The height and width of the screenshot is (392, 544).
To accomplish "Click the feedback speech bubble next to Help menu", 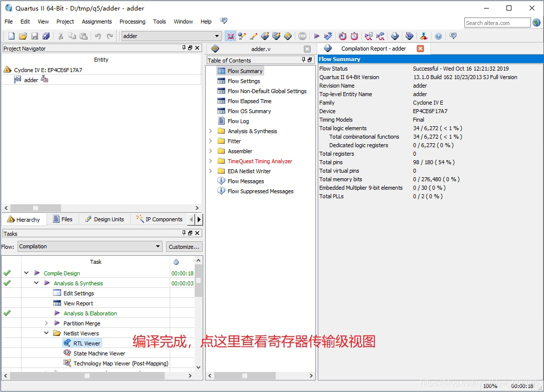I will pos(224,21).
